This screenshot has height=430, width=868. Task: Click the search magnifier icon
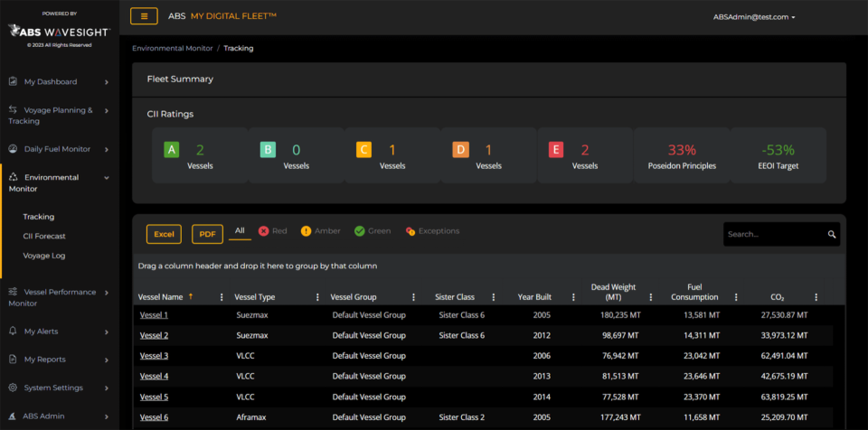pyautogui.click(x=832, y=234)
